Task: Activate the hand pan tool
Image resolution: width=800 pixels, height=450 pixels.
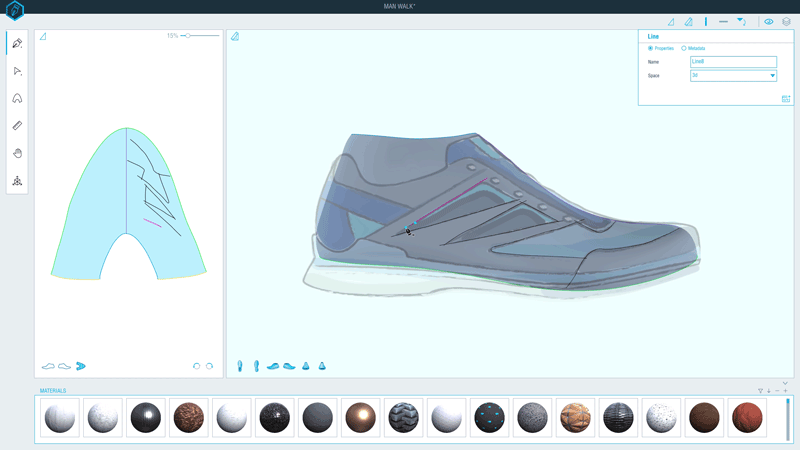Action: [x=17, y=153]
